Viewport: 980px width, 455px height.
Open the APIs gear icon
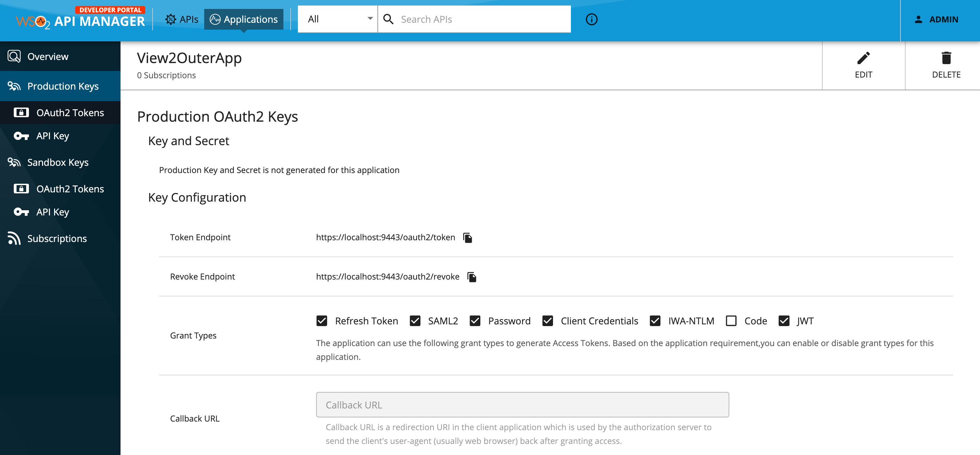170,19
